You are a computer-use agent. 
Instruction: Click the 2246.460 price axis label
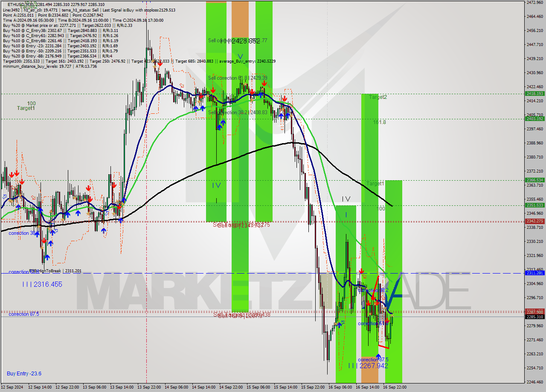point(534,382)
